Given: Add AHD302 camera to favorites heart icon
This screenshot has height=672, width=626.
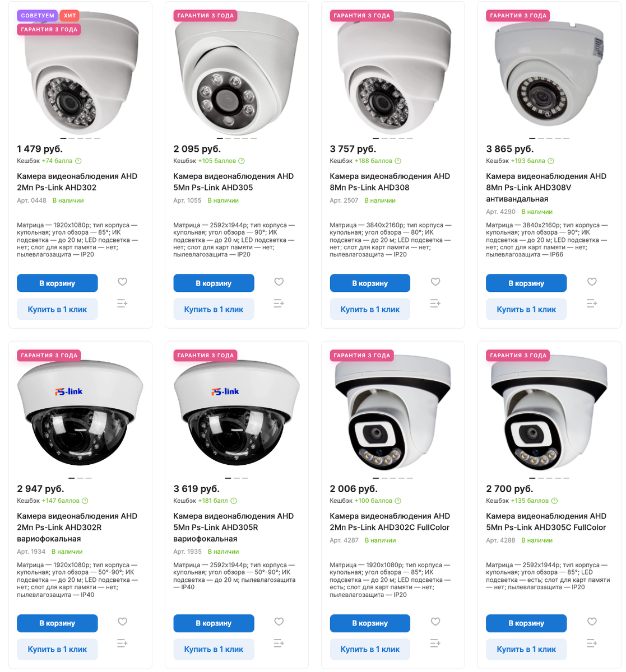Looking at the screenshot, I should [x=122, y=282].
